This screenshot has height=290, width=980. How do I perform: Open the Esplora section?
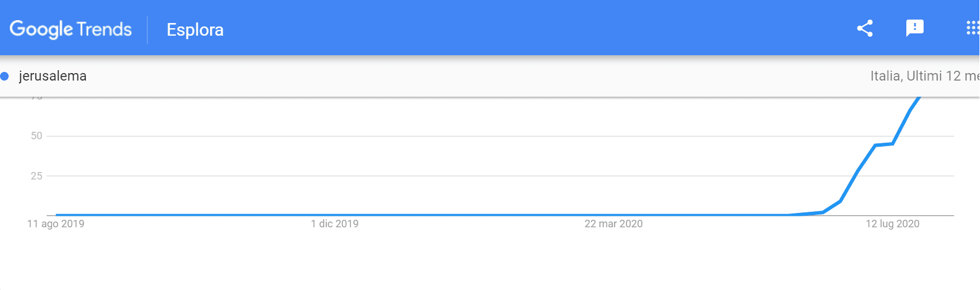click(x=195, y=30)
